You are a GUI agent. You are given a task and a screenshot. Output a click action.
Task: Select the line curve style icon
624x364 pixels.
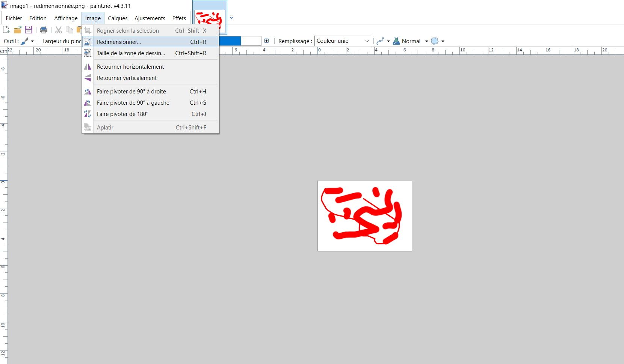381,41
